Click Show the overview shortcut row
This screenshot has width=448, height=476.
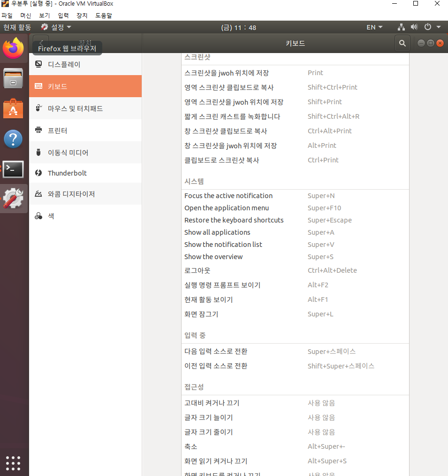coord(295,256)
